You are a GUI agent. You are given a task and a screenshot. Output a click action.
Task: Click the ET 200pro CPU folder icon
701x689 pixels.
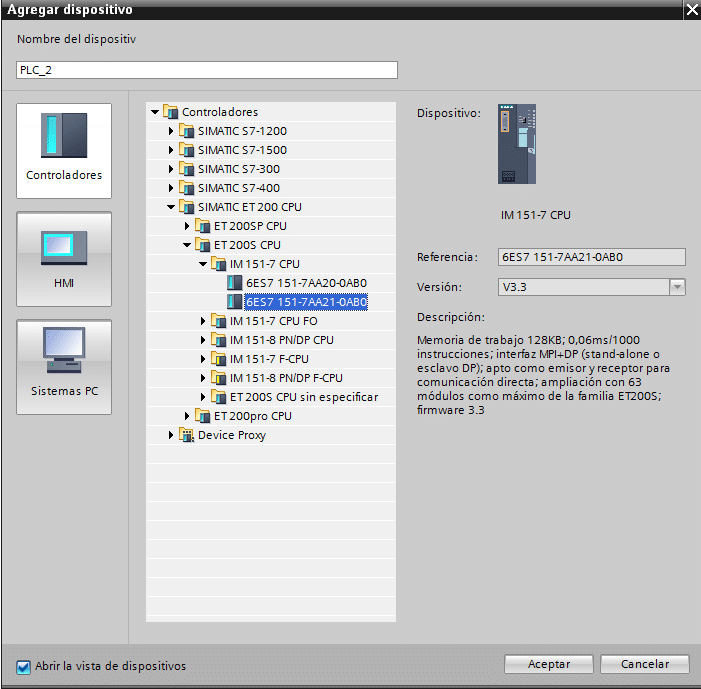[x=203, y=416]
